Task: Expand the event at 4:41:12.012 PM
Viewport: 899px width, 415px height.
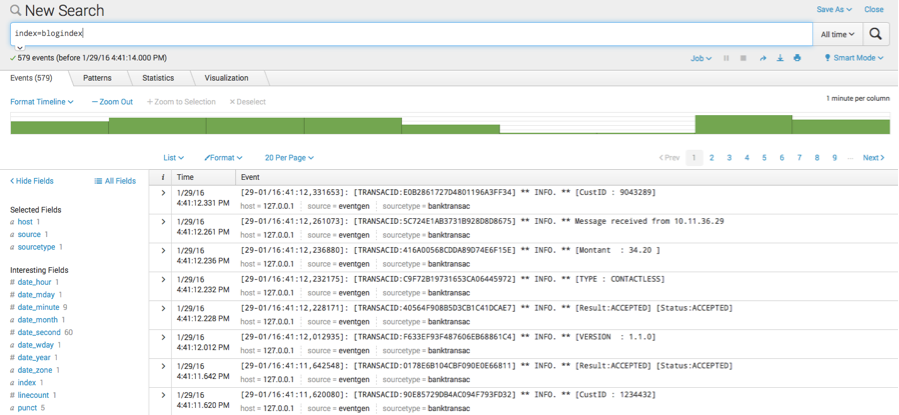Action: (163, 337)
